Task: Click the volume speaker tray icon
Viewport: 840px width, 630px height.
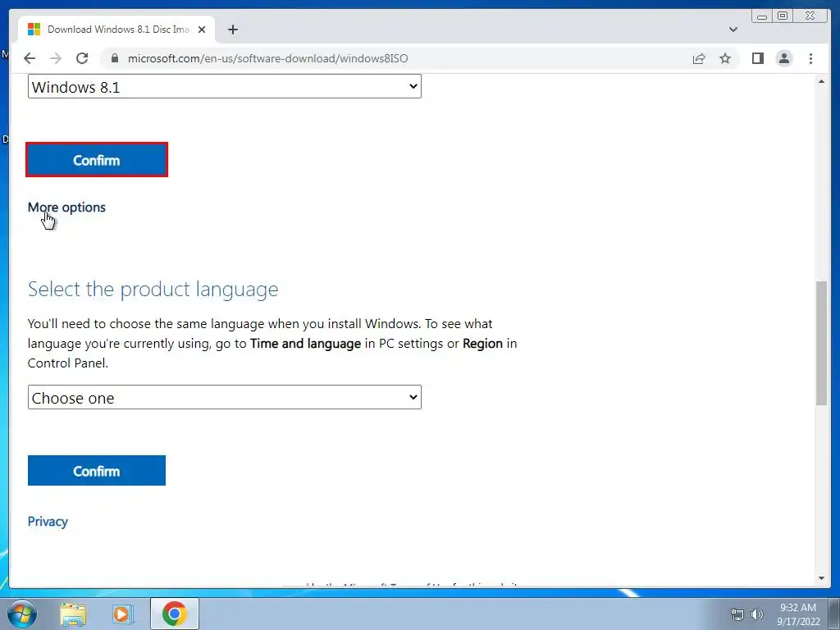Action: [756, 614]
